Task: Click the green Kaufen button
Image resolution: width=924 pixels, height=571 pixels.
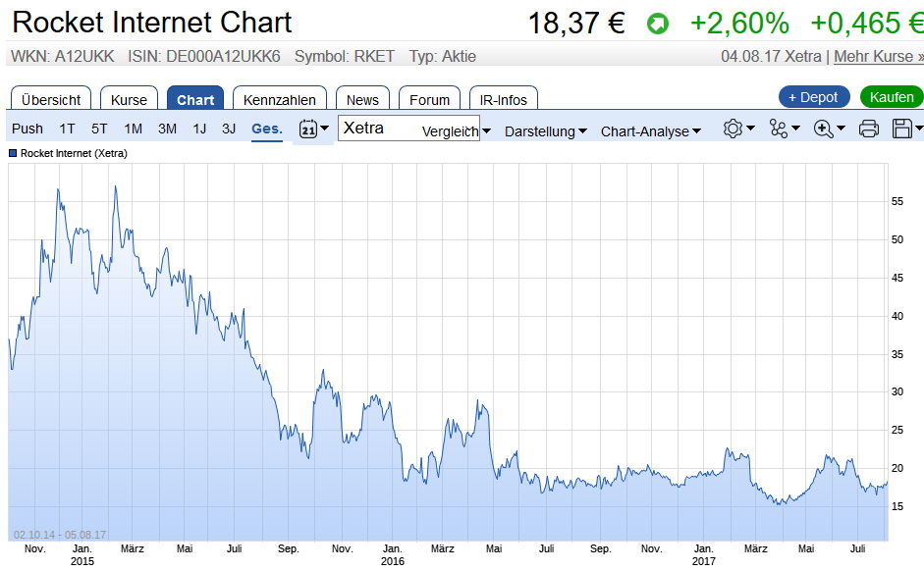Action: 892,97
